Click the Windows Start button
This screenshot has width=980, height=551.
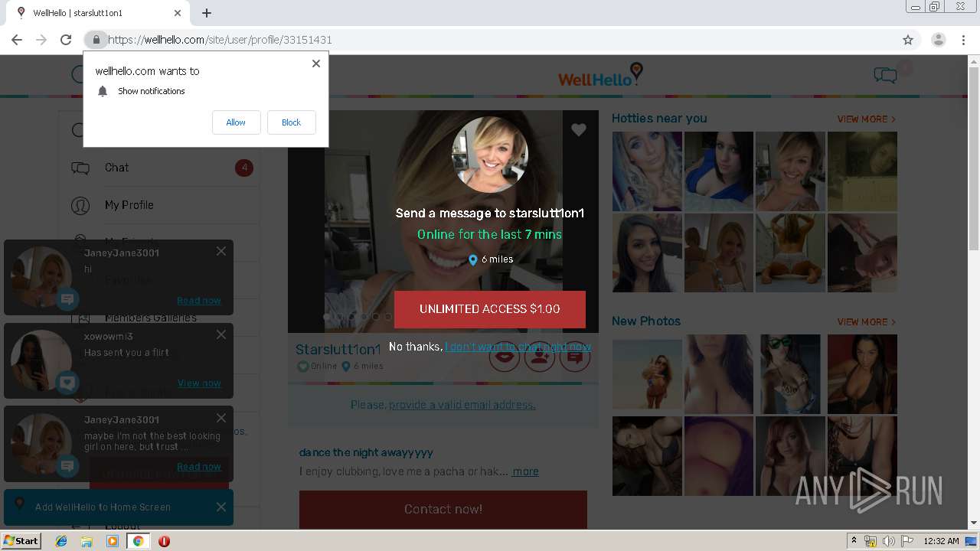[x=21, y=540]
